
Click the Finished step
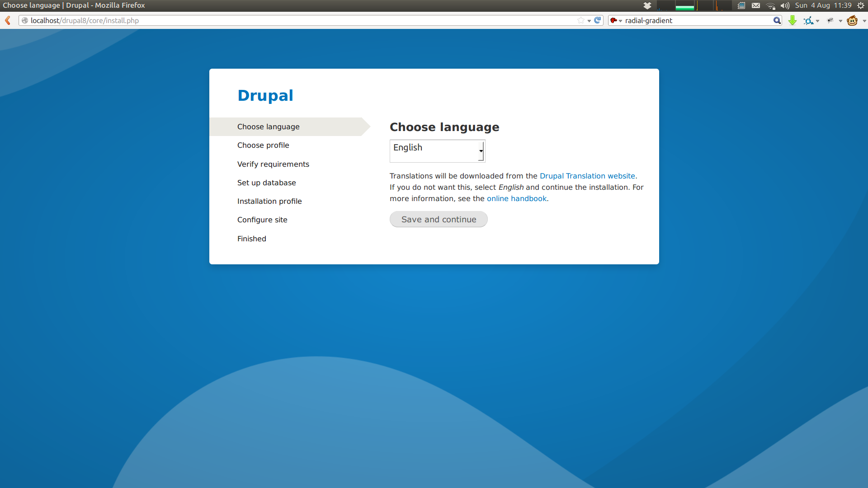251,239
